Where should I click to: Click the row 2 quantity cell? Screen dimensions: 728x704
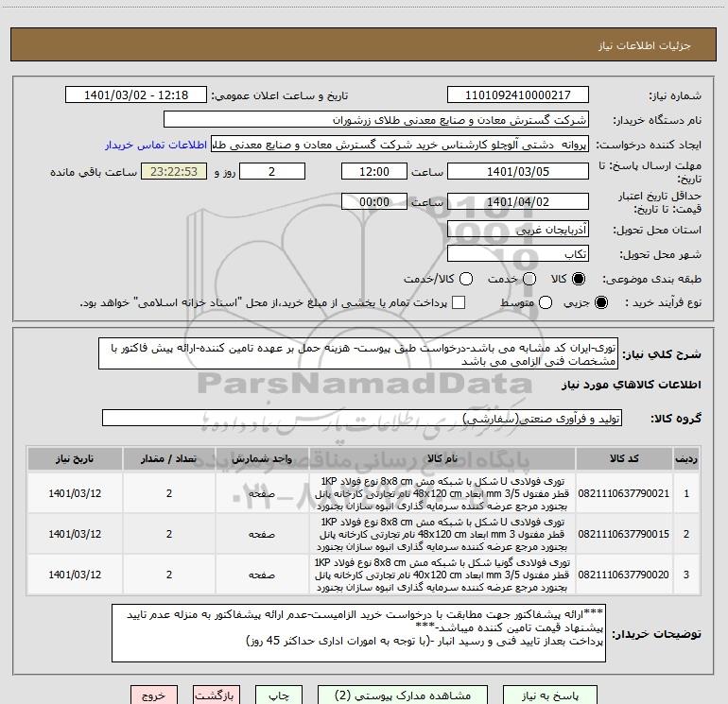[x=169, y=534]
